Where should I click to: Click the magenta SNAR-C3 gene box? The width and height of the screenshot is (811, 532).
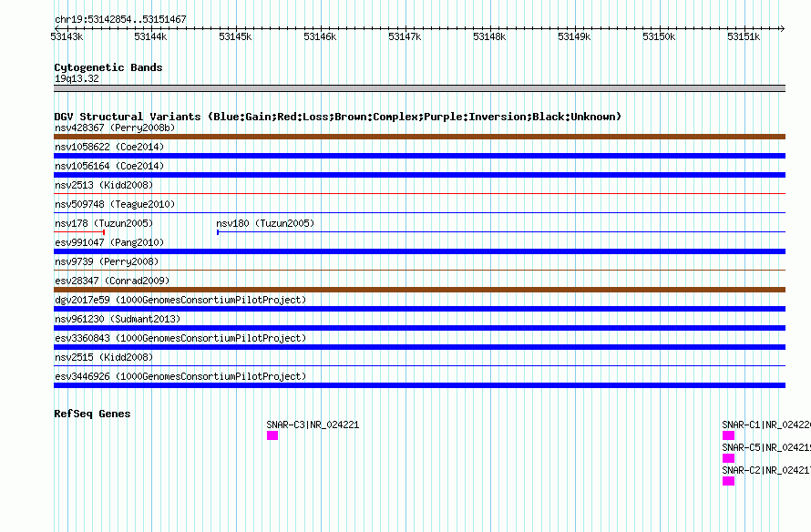[272, 435]
